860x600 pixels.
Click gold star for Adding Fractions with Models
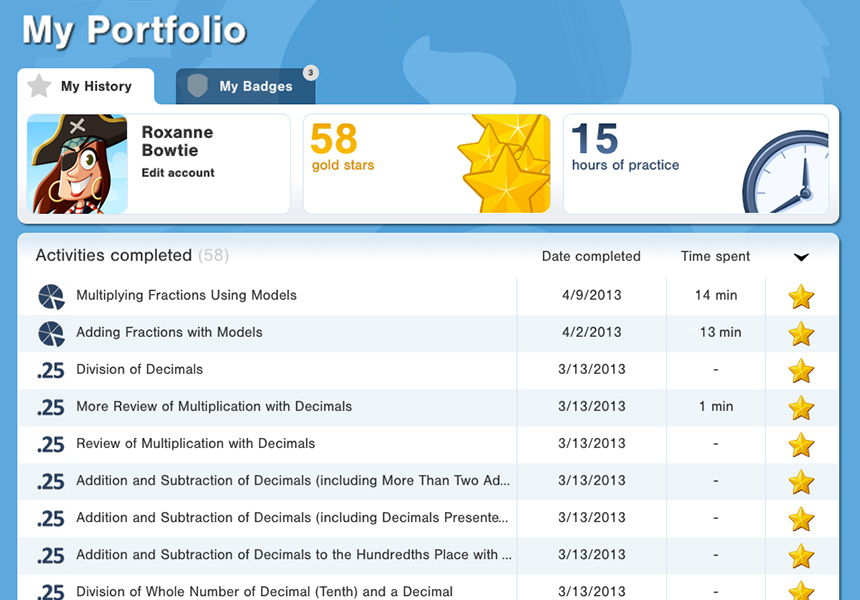pos(801,334)
